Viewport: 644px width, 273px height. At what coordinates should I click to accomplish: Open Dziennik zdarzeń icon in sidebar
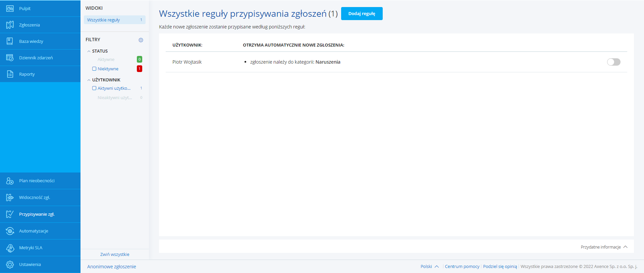point(10,58)
